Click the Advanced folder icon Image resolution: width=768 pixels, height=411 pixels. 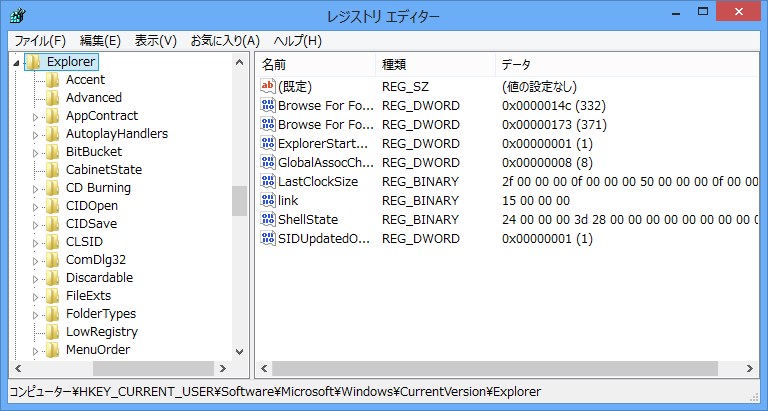coord(52,98)
